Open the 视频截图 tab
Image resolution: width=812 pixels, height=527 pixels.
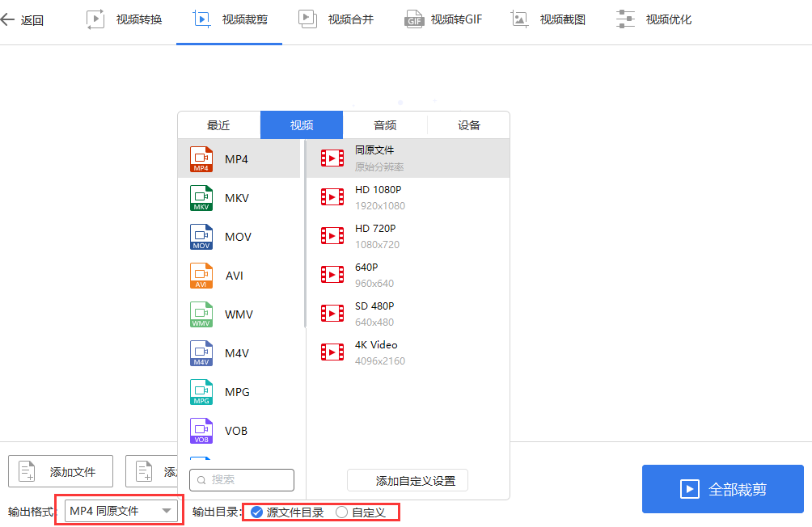pyautogui.click(x=548, y=19)
